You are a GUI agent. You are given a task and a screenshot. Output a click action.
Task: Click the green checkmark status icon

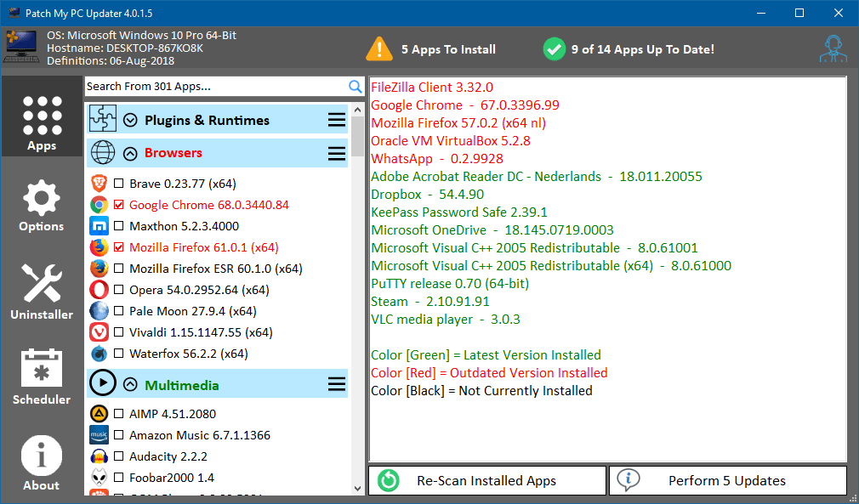point(554,49)
